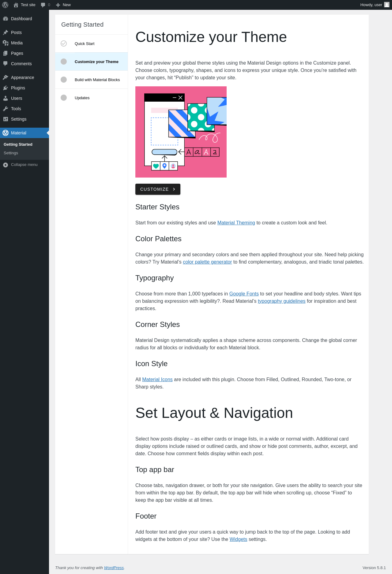The height and width of the screenshot is (574, 392).
Task: Click the Test site name link
Action: point(28,5)
